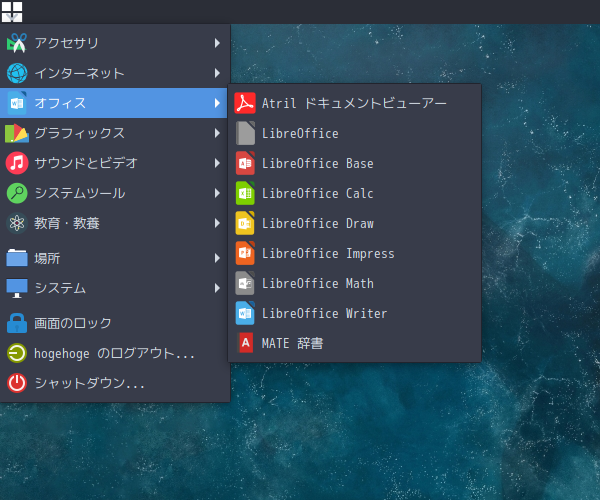The height and width of the screenshot is (500, 600).
Task: Click the blue LibreOffice Writer icon
Action: click(x=245, y=313)
